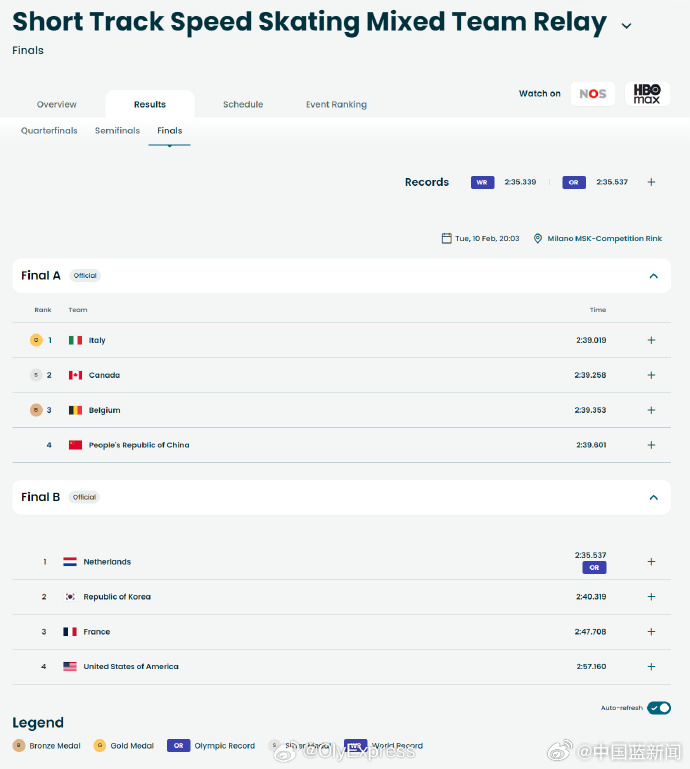
Task: Select the Italy team name
Action: [97, 340]
